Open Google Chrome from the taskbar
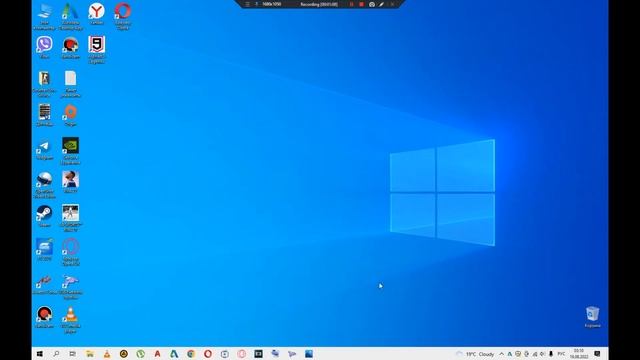The width and height of the screenshot is (640, 360). (191, 353)
